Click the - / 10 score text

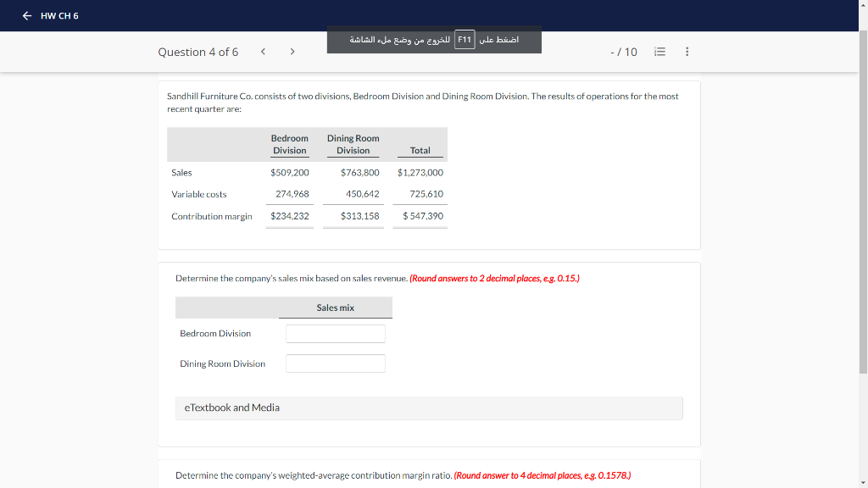pyautogui.click(x=623, y=52)
